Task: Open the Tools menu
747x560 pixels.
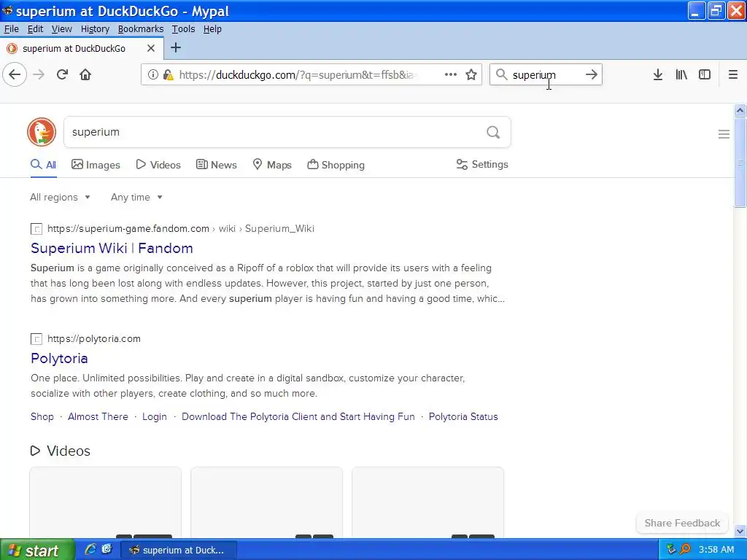Action: point(183,29)
